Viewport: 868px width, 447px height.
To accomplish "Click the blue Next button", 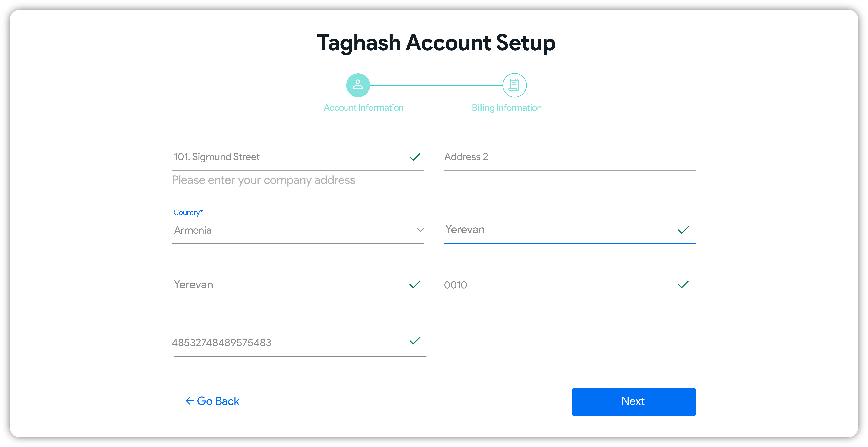I will point(634,401).
